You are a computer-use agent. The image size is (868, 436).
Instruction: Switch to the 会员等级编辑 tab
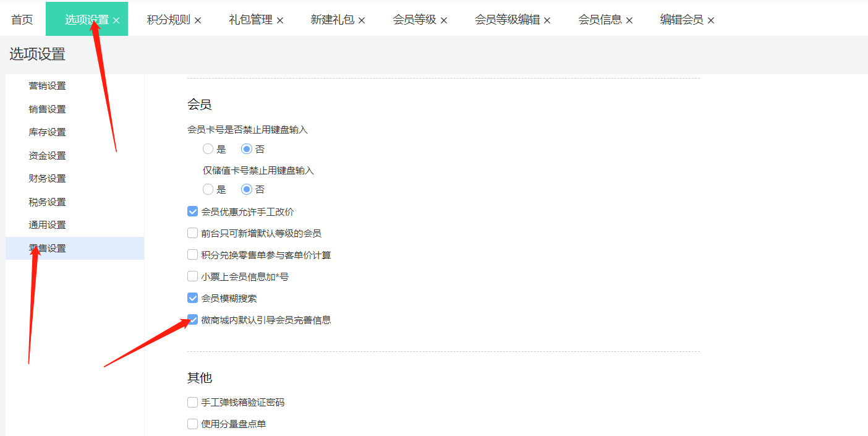508,19
